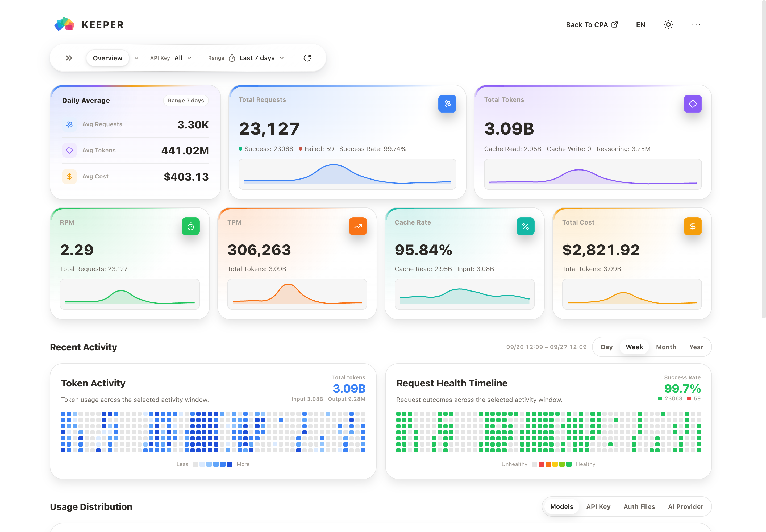
Task: Click the Total Requests sparkline chart
Action: click(347, 174)
